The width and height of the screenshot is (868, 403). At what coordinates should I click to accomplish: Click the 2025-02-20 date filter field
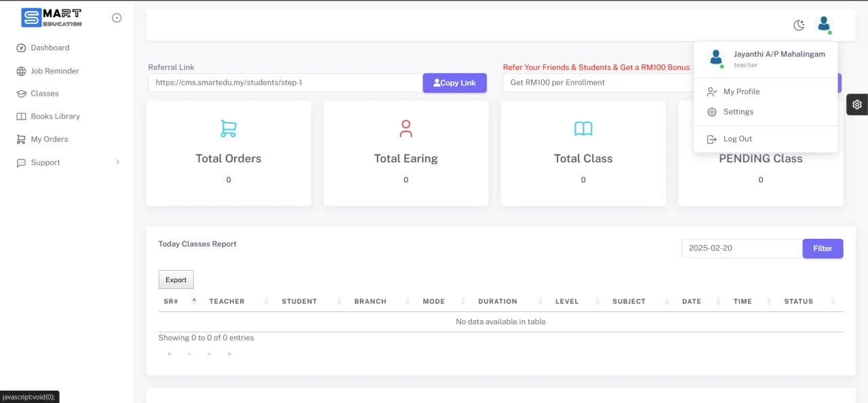(742, 248)
